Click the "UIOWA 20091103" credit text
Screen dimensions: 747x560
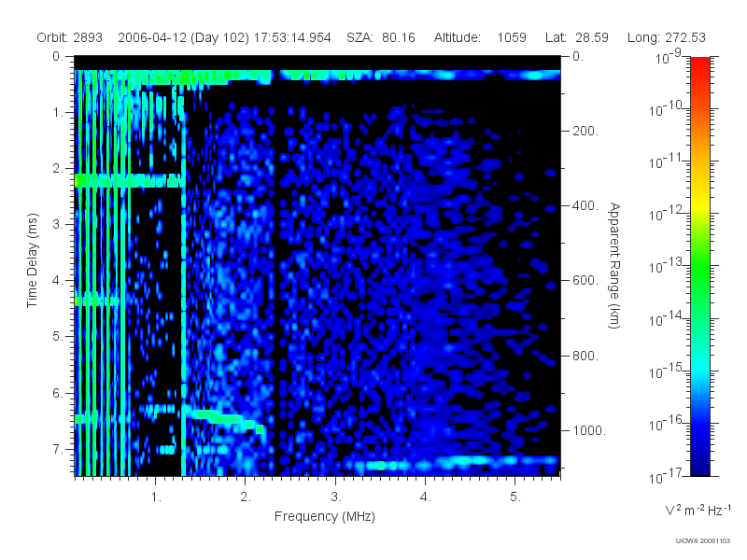[703, 540]
